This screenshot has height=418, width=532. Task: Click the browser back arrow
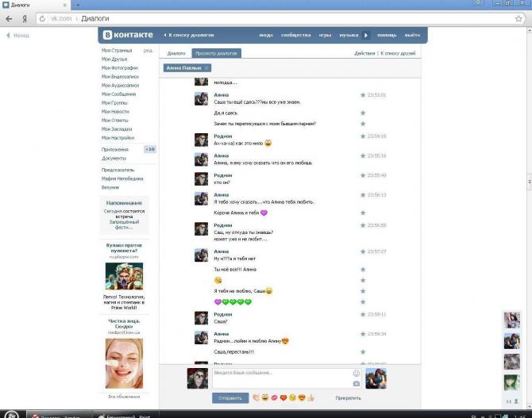(x=9, y=18)
